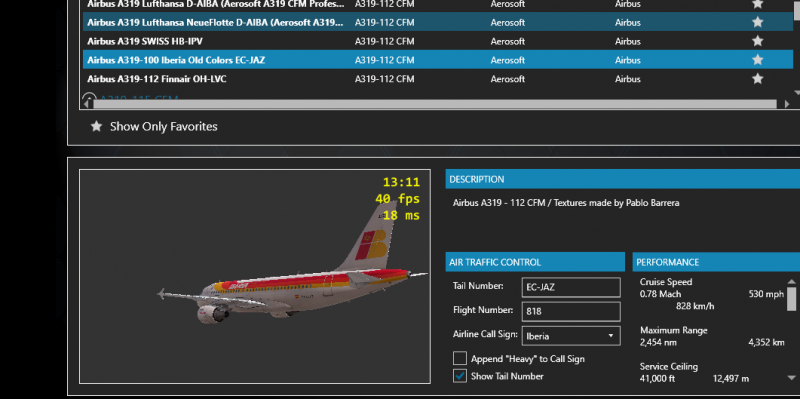Open the Airline Call Sign dropdown
This screenshot has height=399, width=800.
(571, 336)
